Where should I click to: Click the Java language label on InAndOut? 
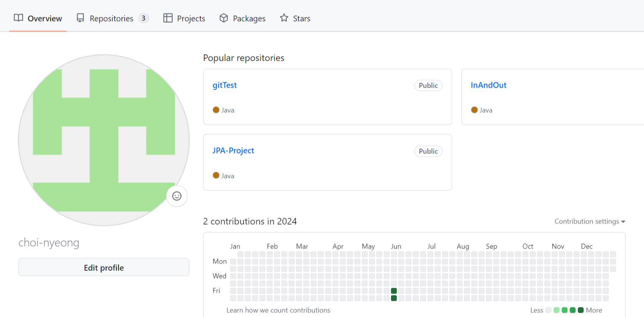[x=486, y=110]
